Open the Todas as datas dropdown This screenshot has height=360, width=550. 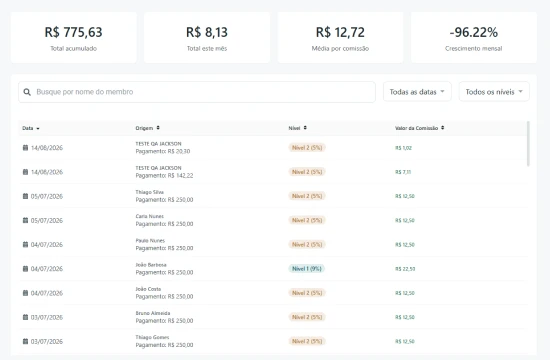[417, 92]
